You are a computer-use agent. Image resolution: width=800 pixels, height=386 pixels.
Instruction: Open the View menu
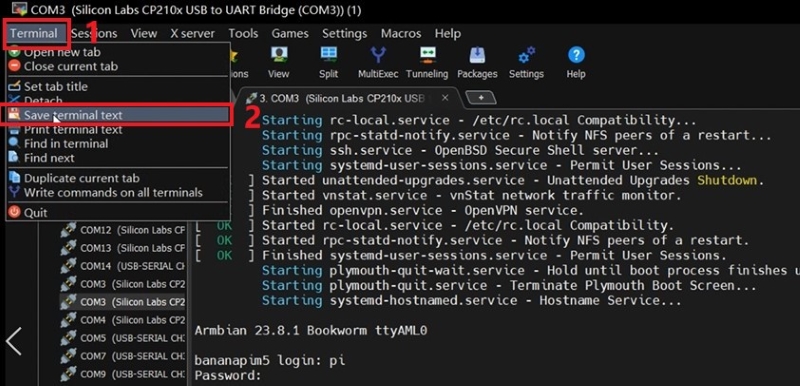coord(143,34)
